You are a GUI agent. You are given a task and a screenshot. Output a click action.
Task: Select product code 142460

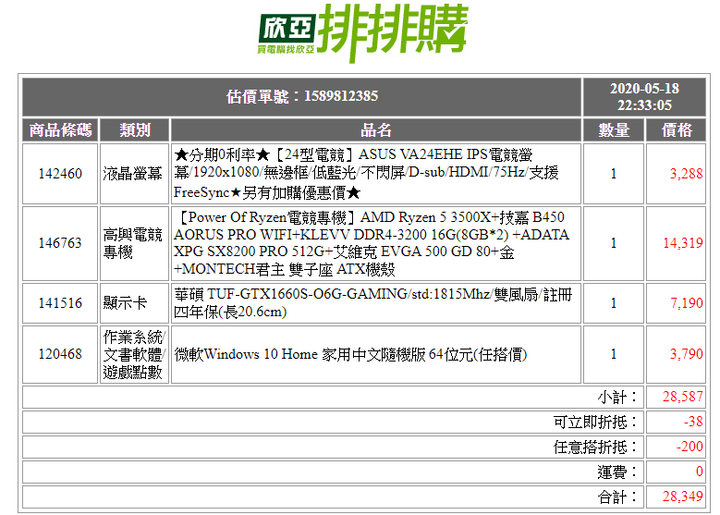[x=60, y=174]
